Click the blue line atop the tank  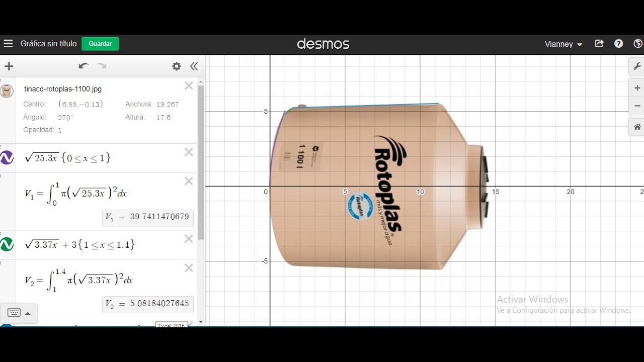(365, 106)
